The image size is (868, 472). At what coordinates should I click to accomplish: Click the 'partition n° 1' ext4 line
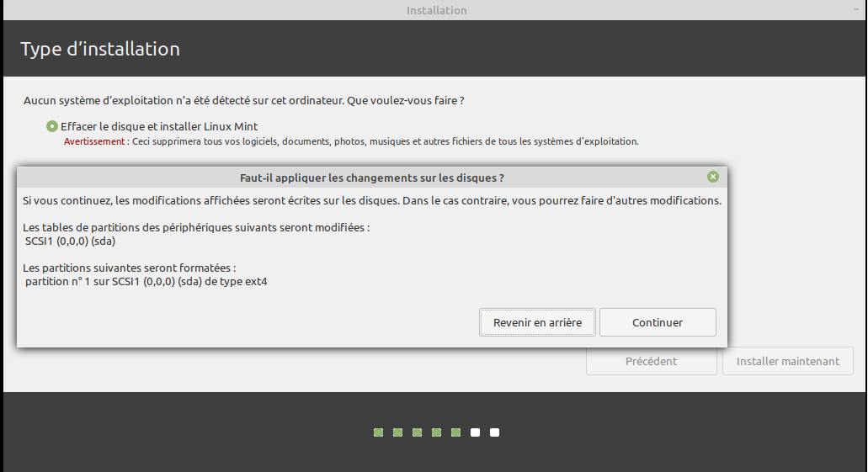[x=146, y=281]
